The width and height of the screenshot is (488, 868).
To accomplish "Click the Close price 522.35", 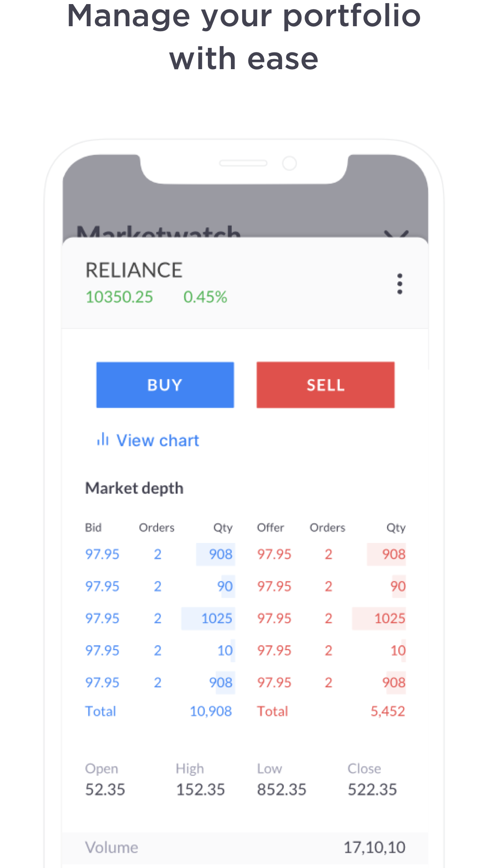I will coord(372,790).
